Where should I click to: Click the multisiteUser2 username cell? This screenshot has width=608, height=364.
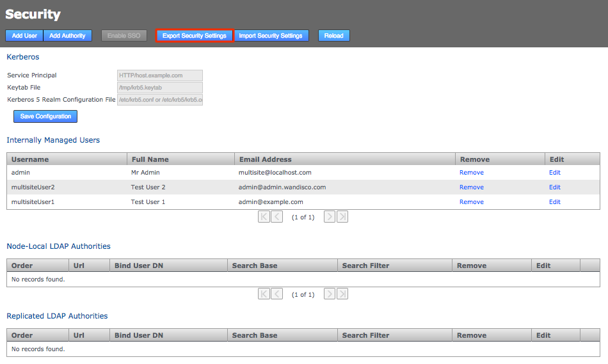click(33, 187)
